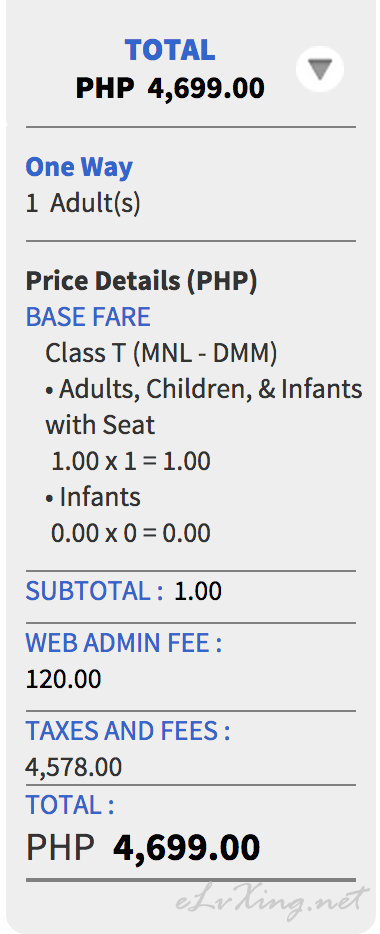Select the bottom PHP 4,699.00 total
This screenshot has height=934, width=380.
click(x=143, y=848)
